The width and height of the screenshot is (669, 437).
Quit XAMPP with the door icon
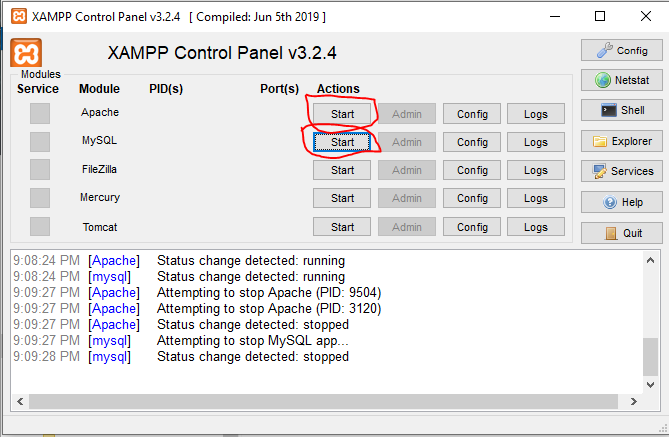(x=622, y=233)
